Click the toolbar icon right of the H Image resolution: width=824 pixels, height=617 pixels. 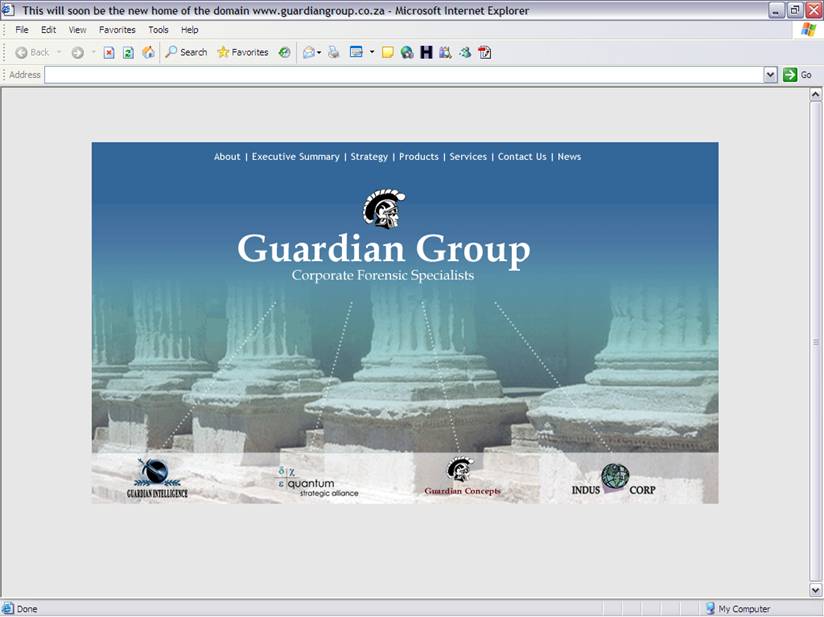[x=446, y=52]
